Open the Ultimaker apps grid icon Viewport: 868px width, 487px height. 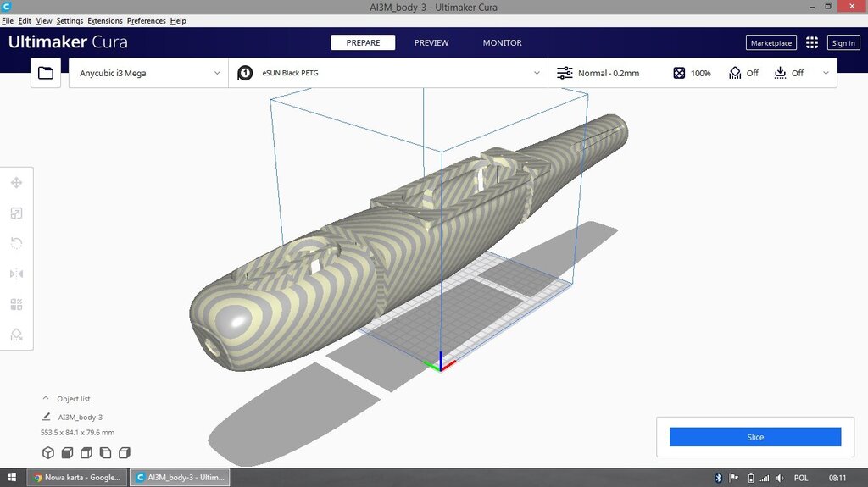coord(812,43)
